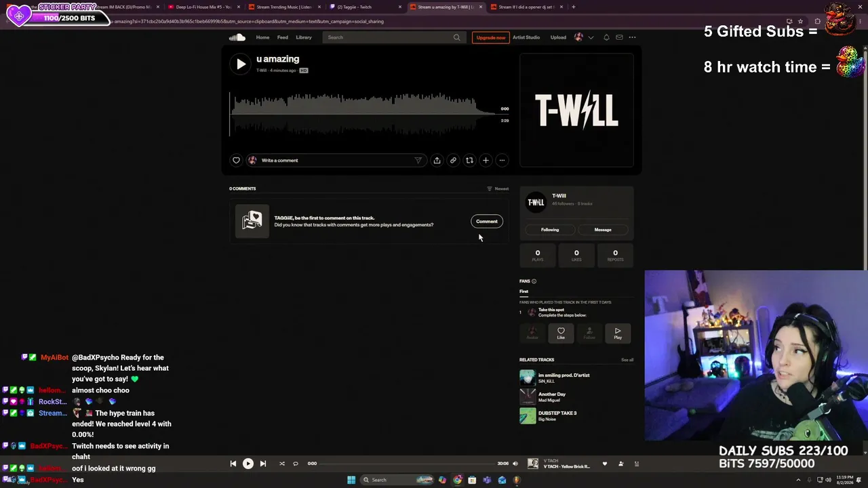The width and height of the screenshot is (868, 488).
Task: See all related tracks
Action: 627,360
